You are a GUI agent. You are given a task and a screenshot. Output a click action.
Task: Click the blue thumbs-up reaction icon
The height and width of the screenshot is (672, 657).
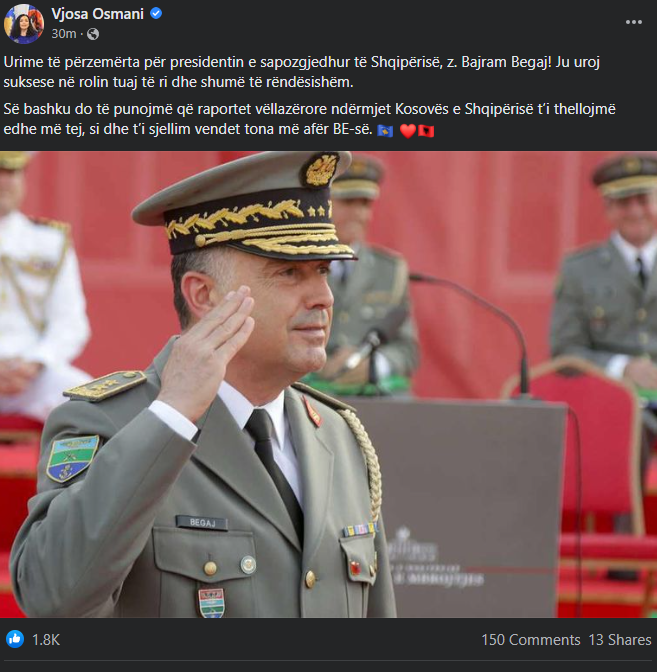click(15, 639)
